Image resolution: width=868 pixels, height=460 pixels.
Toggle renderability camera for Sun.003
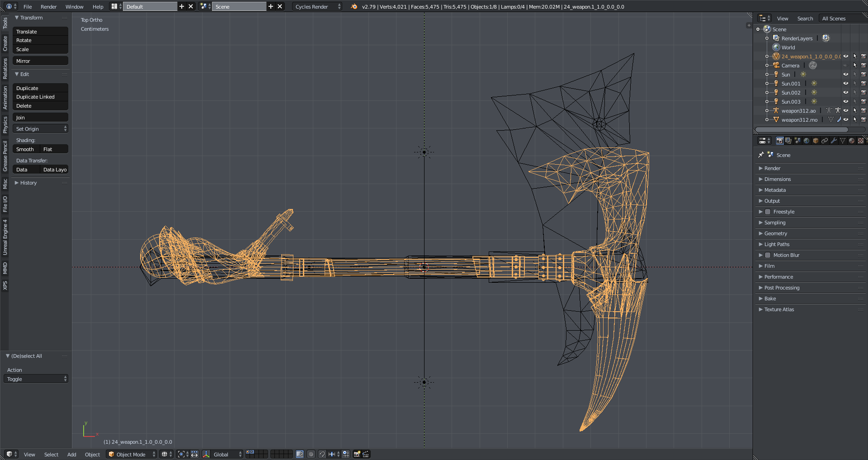pyautogui.click(x=863, y=101)
